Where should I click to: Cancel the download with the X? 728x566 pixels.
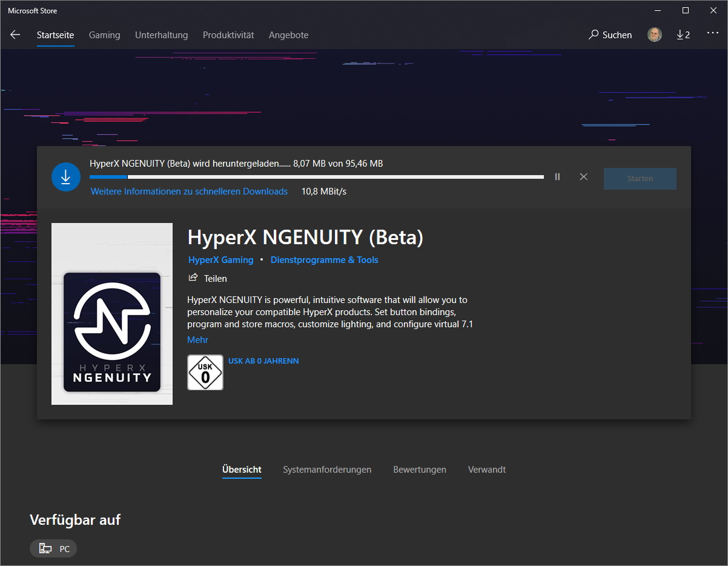coord(583,177)
